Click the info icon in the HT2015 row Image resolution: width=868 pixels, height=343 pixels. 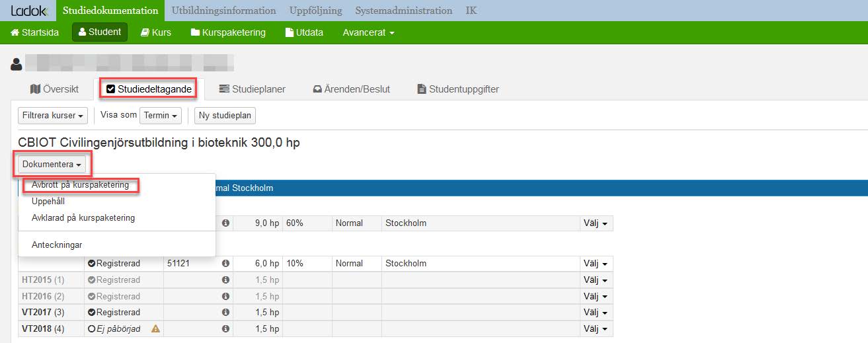pyautogui.click(x=225, y=280)
